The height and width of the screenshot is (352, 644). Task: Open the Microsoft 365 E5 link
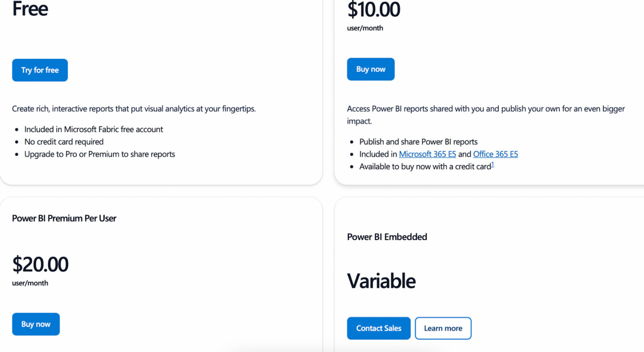click(x=428, y=154)
